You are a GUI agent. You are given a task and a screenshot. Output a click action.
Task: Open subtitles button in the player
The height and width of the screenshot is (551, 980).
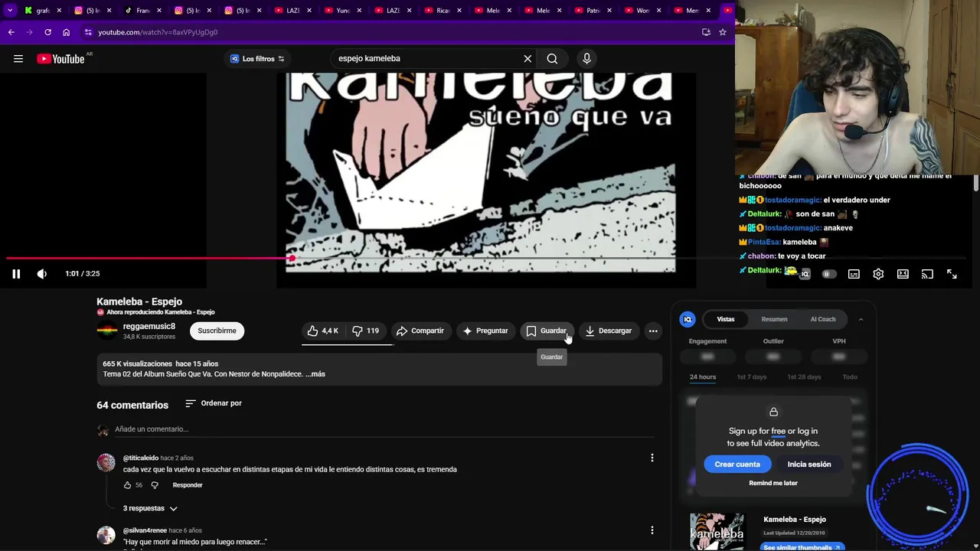[x=854, y=274]
